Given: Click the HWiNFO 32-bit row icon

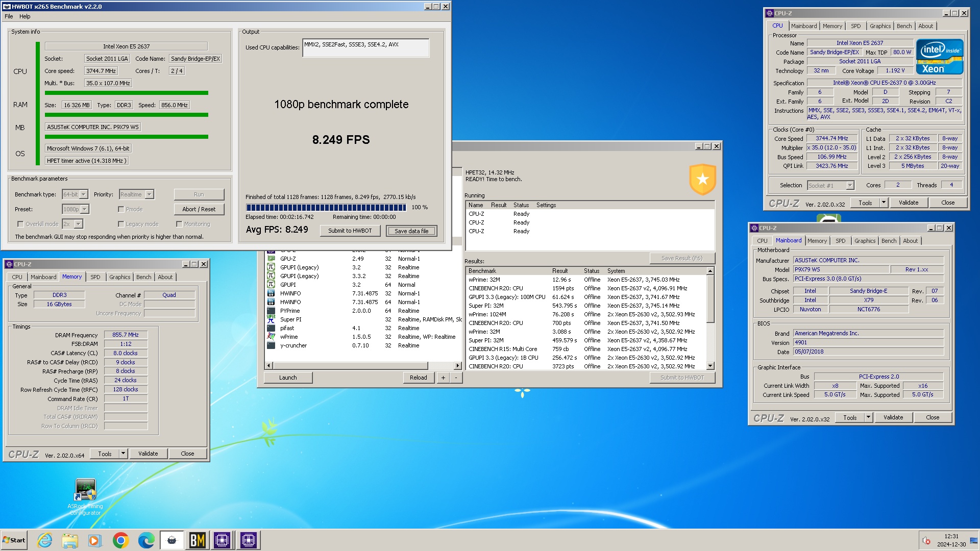Looking at the screenshot, I should pyautogui.click(x=271, y=293).
